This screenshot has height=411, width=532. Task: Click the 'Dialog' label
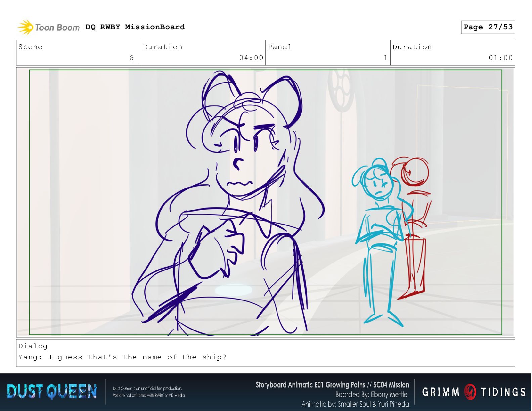pos(33,346)
